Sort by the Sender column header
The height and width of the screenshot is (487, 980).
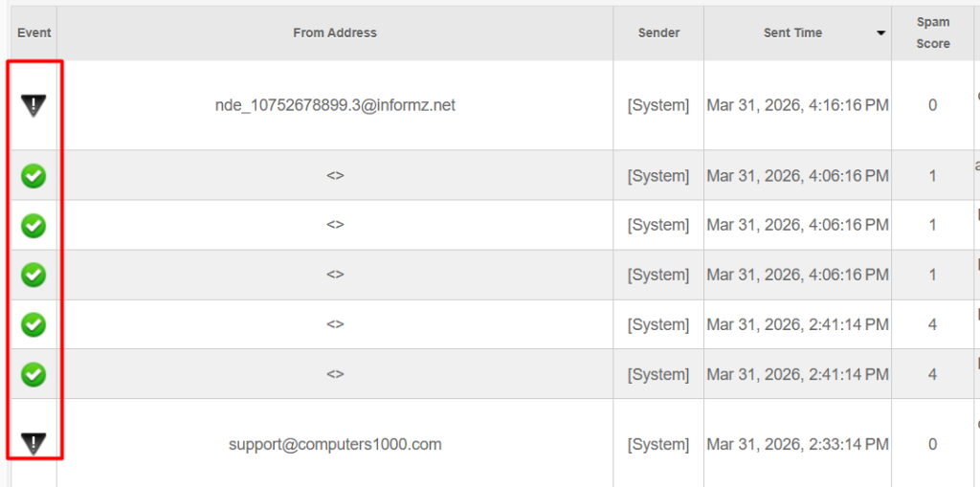tap(658, 33)
